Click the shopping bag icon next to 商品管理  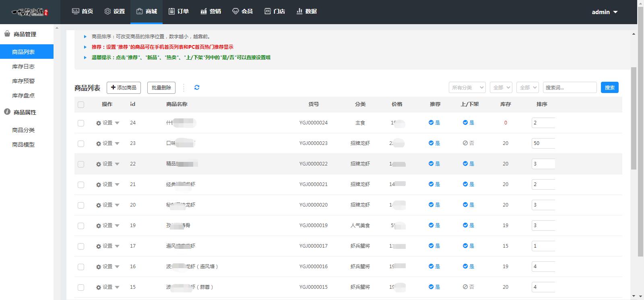(7, 34)
